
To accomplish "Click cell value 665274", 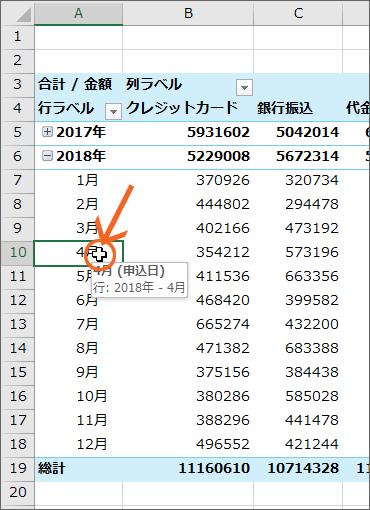I will (x=223, y=324).
